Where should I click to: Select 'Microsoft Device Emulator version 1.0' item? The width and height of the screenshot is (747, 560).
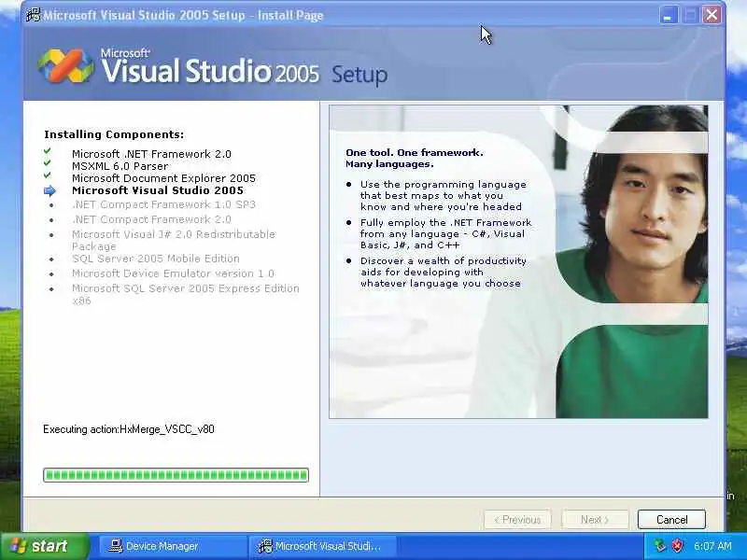[x=173, y=273]
